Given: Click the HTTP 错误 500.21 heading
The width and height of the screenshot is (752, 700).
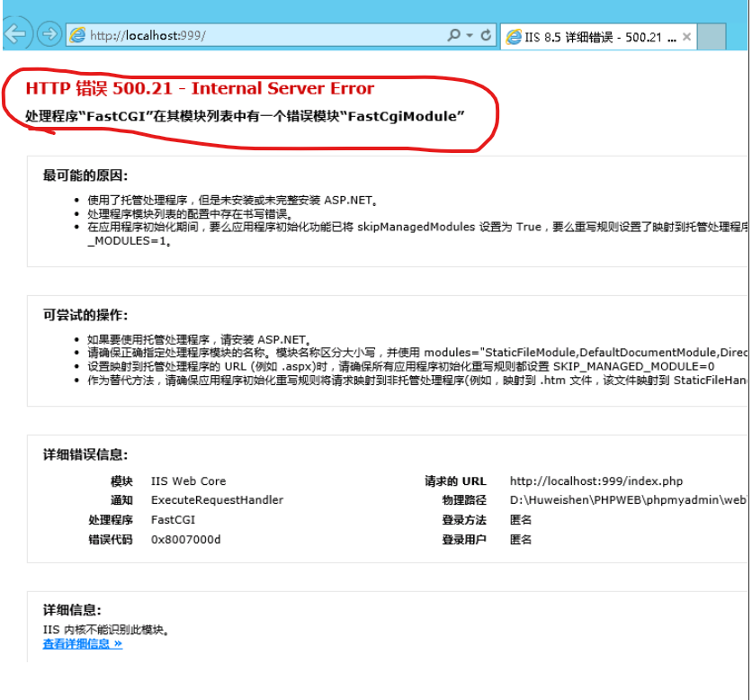Looking at the screenshot, I should [x=200, y=87].
